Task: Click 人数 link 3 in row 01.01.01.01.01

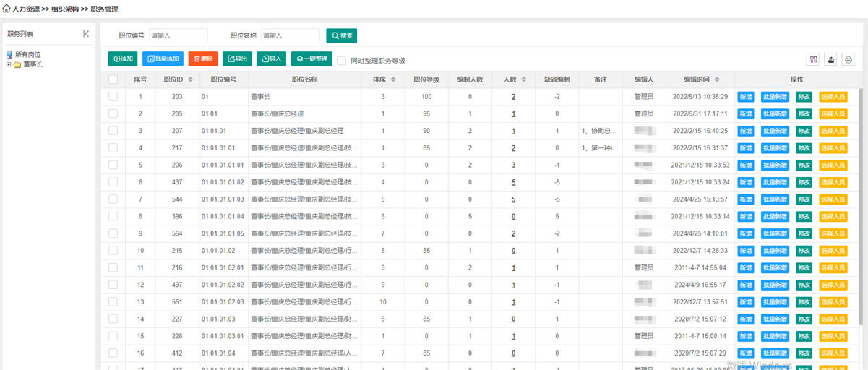Action: coord(513,165)
